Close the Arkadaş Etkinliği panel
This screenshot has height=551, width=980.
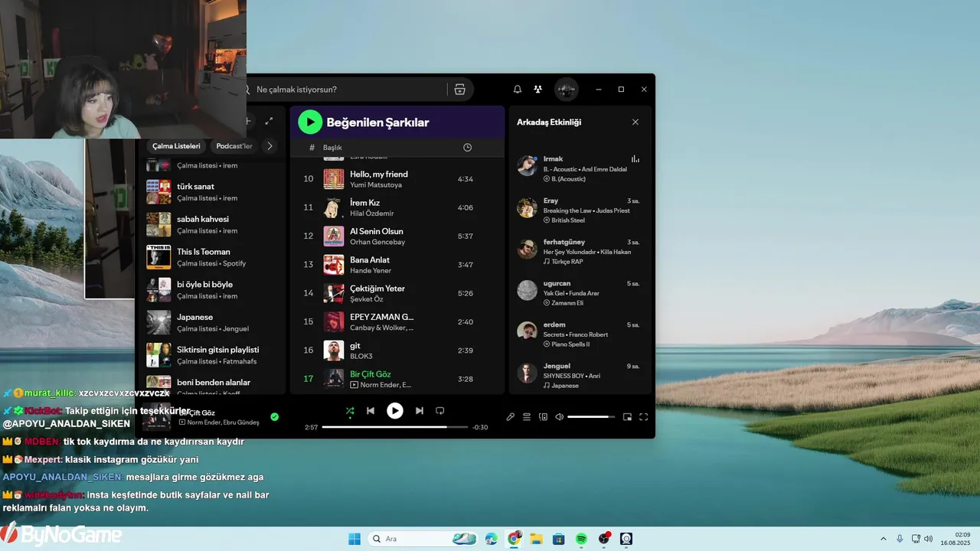tap(635, 122)
